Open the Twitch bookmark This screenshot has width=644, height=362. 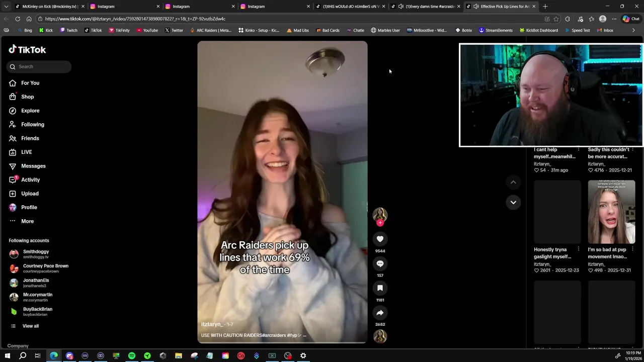click(x=68, y=30)
